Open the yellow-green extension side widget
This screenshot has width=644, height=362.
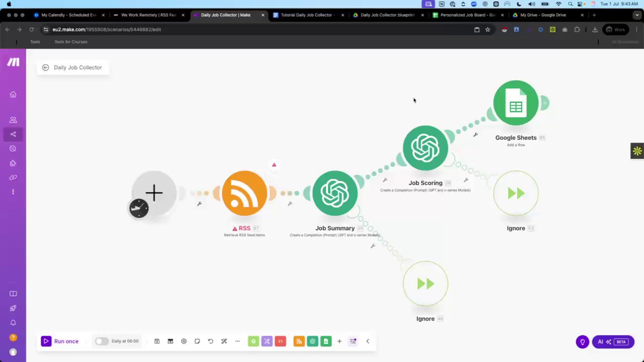637,151
